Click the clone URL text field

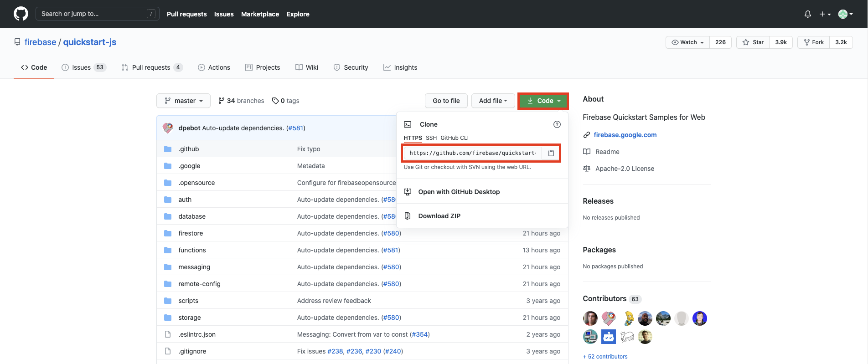point(473,153)
